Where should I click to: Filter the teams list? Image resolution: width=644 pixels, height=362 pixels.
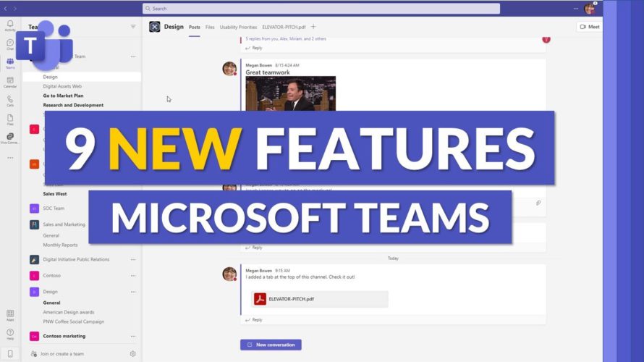[x=133, y=27]
